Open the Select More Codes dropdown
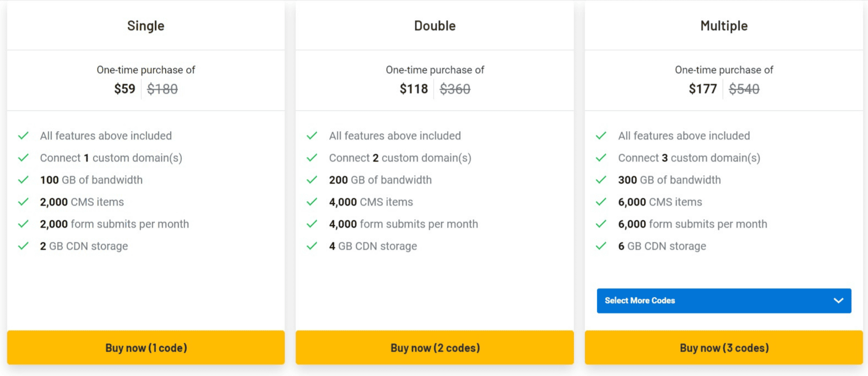Image resolution: width=868 pixels, height=376 pixels. 724,301
